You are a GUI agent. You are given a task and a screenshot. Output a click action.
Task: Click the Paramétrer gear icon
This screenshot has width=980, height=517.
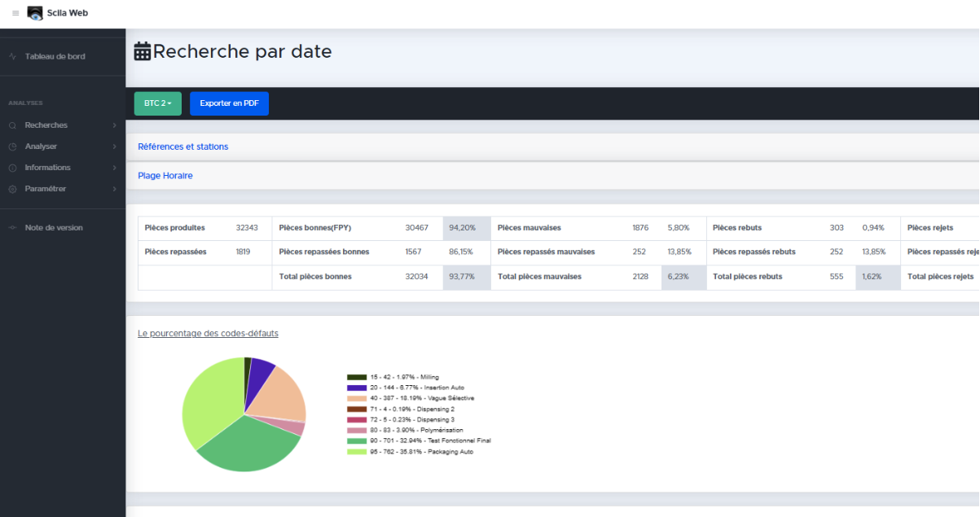point(12,189)
